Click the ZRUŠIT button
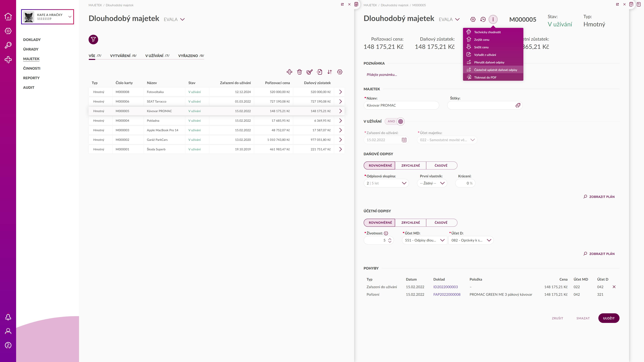The width and height of the screenshot is (644, 362). tap(557, 318)
